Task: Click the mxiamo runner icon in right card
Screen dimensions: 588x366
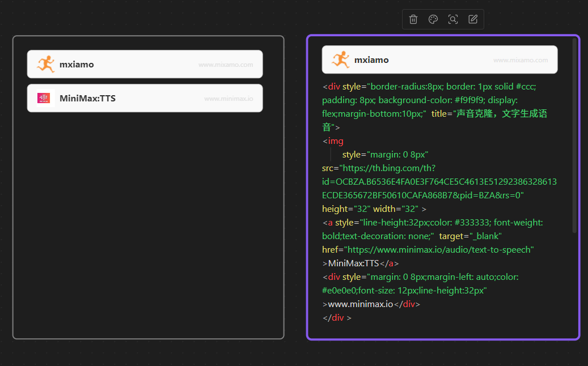Action: (x=341, y=59)
